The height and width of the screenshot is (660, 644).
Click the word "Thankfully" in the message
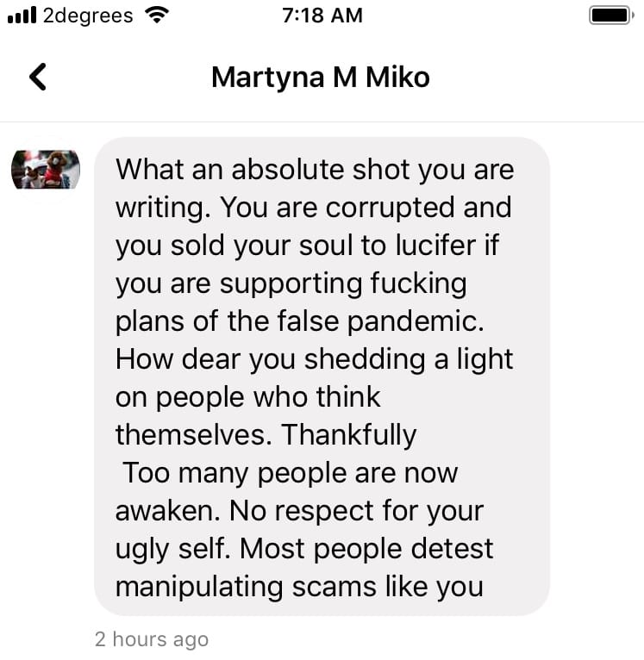[x=349, y=436]
